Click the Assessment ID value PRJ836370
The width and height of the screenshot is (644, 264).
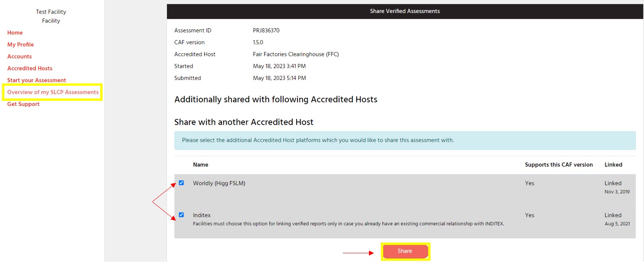(266, 31)
